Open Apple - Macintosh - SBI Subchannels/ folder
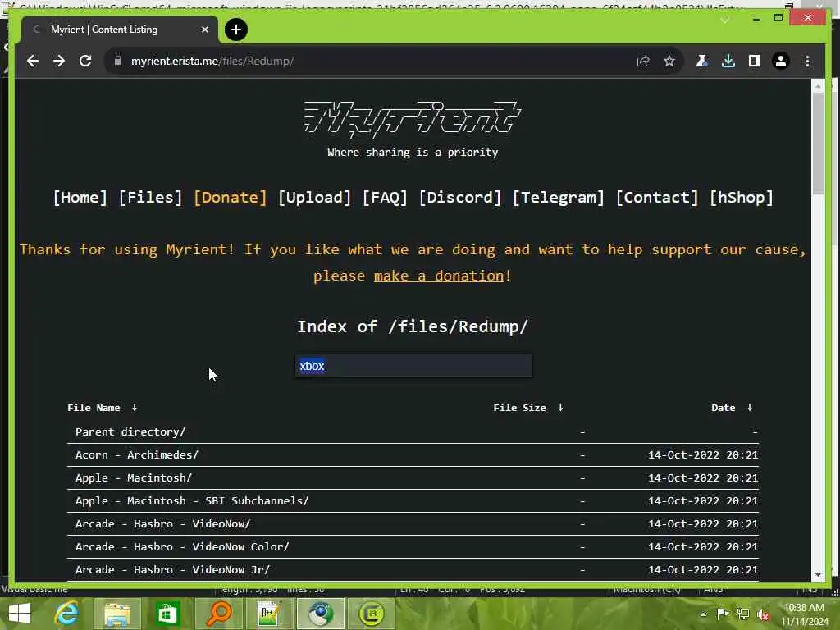The image size is (840, 630). pos(192,501)
